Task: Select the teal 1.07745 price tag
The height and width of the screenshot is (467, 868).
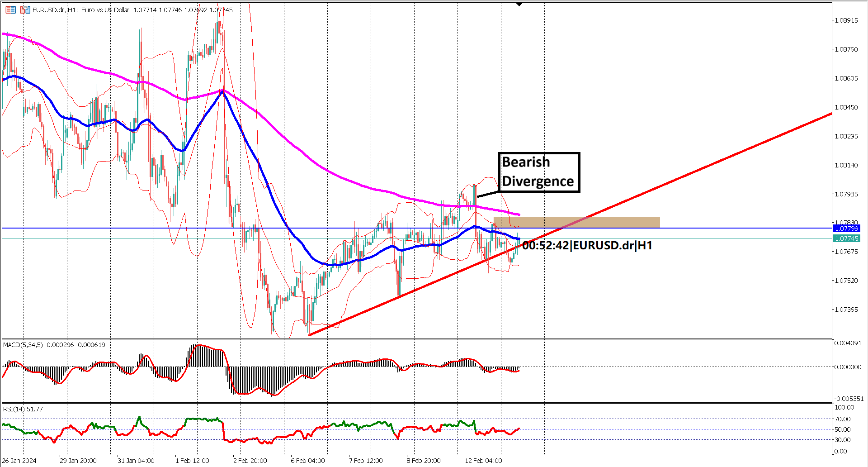Action: click(846, 239)
